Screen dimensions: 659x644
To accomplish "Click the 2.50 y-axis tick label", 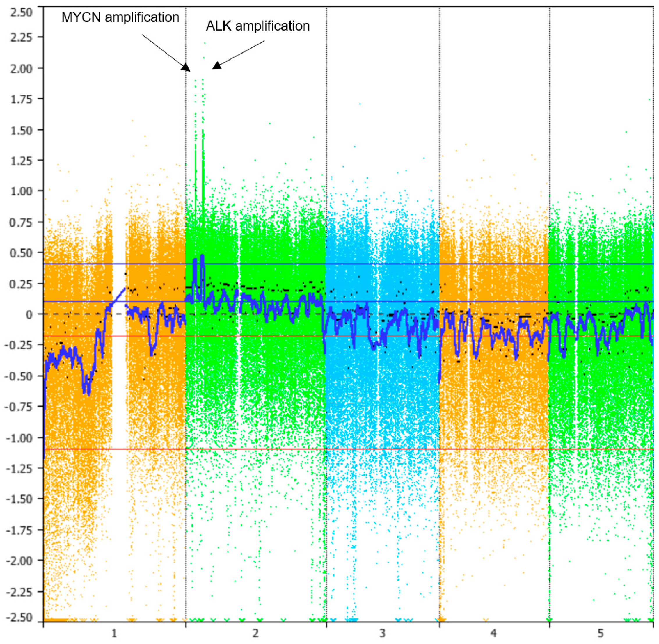I will 21,13.
